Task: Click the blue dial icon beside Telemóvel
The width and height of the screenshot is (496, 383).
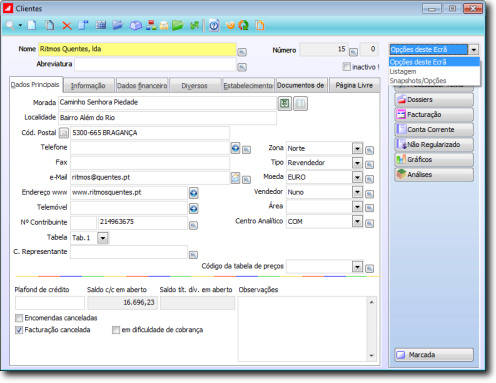Action: click(194, 208)
